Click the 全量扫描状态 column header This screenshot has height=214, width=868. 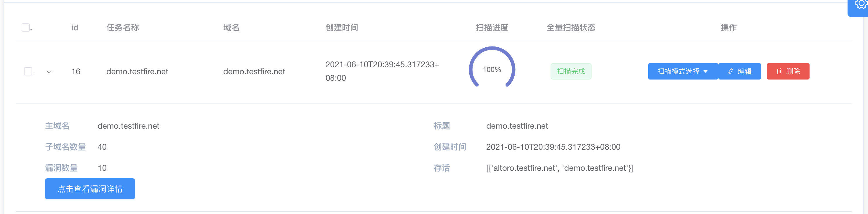click(570, 28)
